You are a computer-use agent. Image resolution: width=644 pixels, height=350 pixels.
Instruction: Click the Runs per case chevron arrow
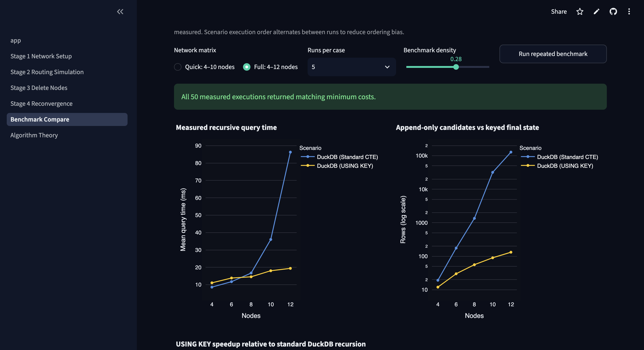tap(387, 67)
